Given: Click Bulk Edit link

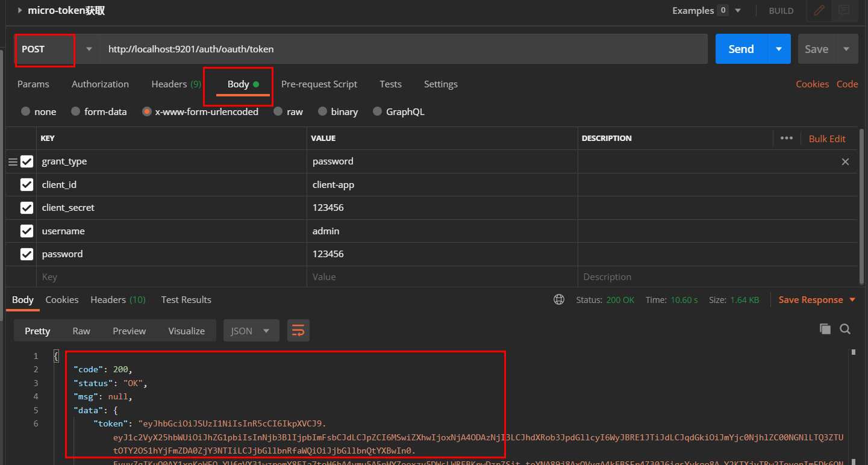Looking at the screenshot, I should (x=827, y=139).
